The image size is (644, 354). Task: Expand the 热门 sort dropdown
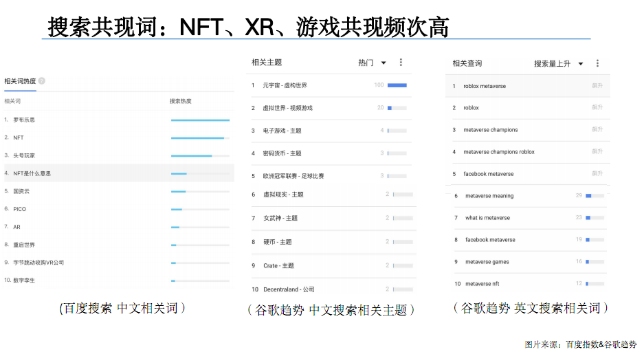point(384,63)
